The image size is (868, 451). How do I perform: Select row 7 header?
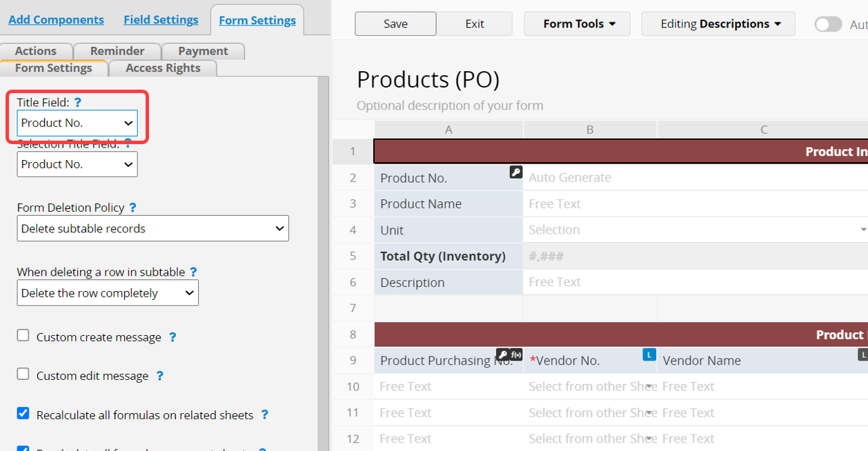(353, 308)
